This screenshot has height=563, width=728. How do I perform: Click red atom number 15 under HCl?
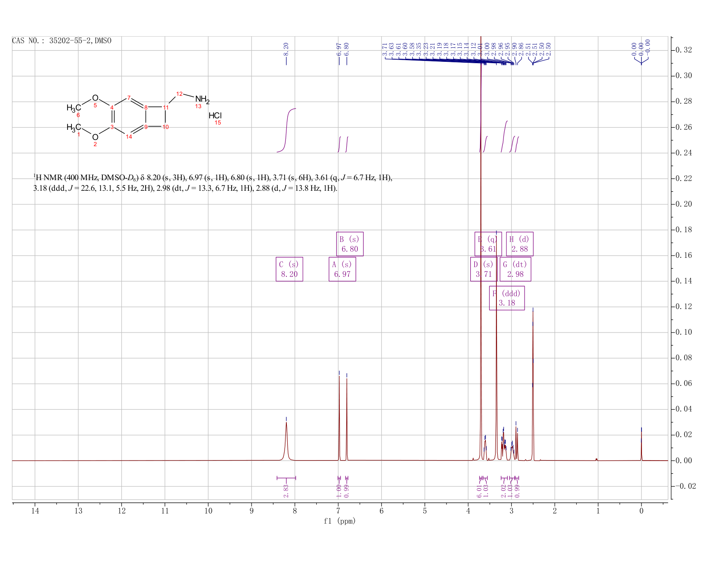click(218, 123)
